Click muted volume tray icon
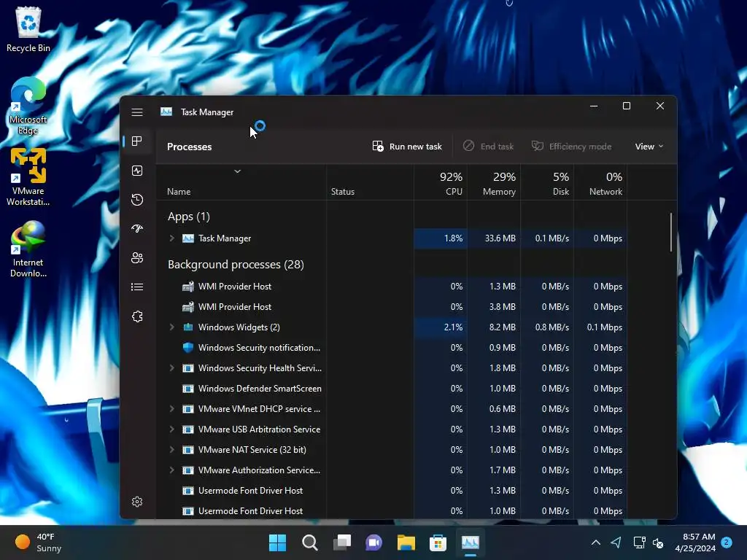Image resolution: width=747 pixels, height=560 pixels. 658,542
